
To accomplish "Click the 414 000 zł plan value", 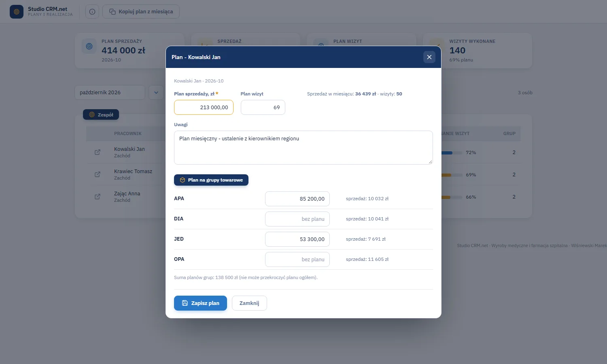I will pyautogui.click(x=123, y=51).
